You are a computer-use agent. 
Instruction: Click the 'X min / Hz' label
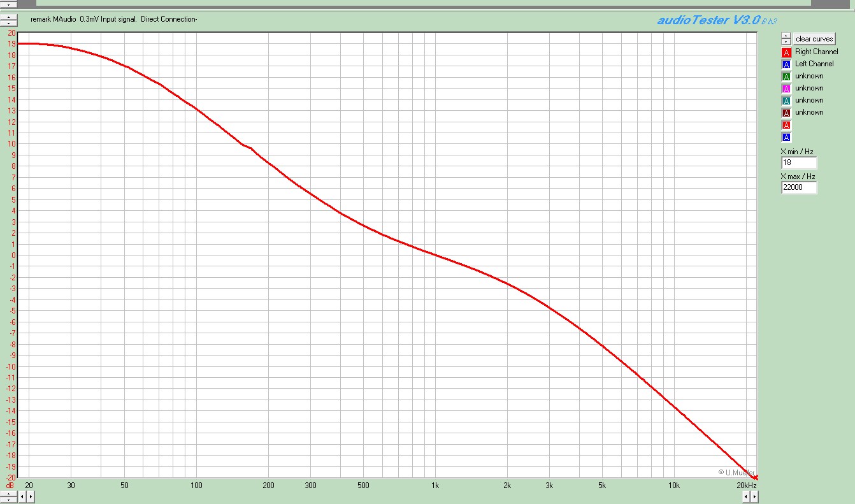(x=797, y=152)
